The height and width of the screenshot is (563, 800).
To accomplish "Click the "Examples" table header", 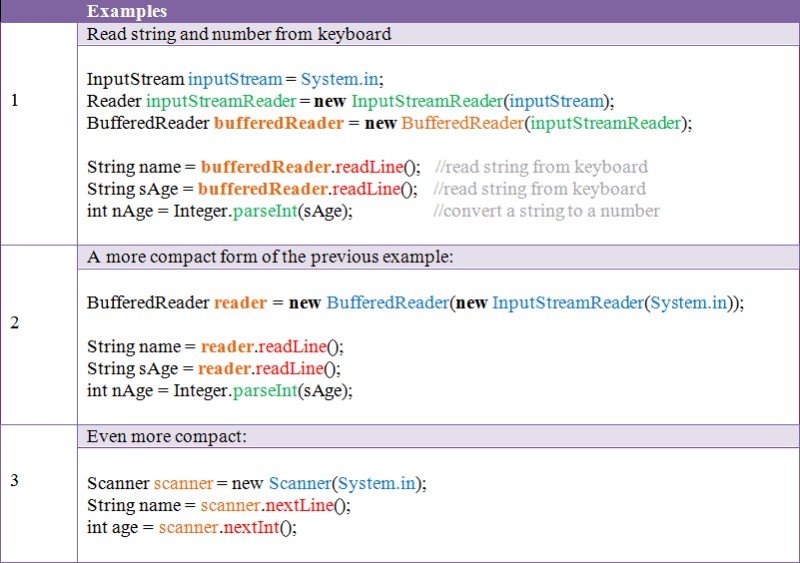I will [127, 11].
